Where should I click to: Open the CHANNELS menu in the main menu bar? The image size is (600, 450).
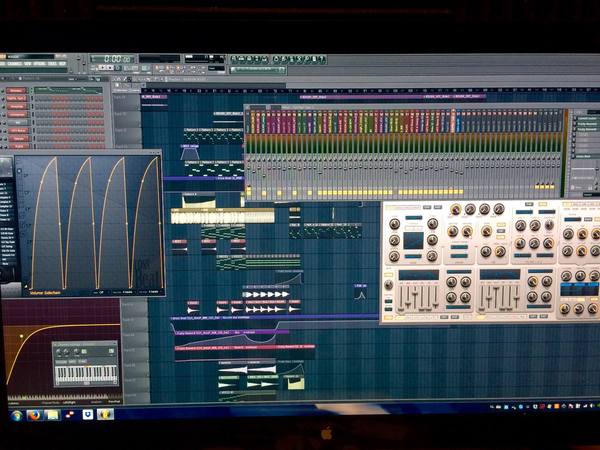pyautogui.click(x=15, y=64)
